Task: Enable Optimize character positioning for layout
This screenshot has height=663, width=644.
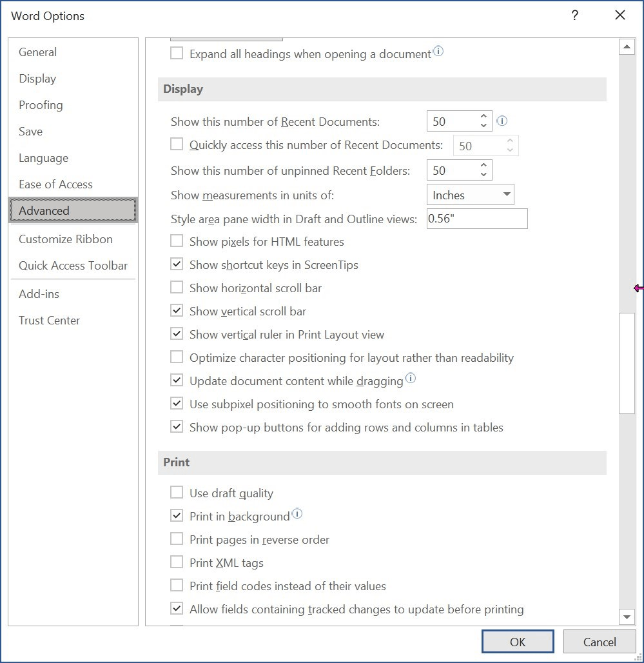Action: click(177, 357)
